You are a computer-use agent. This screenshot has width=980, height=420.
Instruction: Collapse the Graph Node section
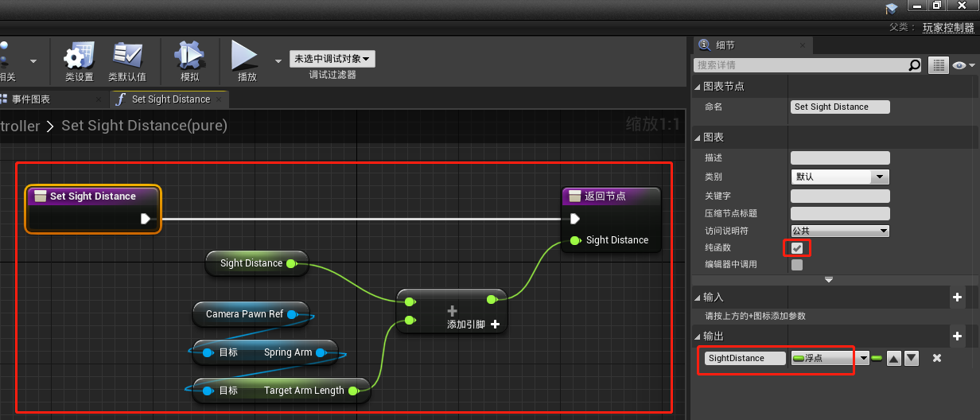tap(698, 86)
